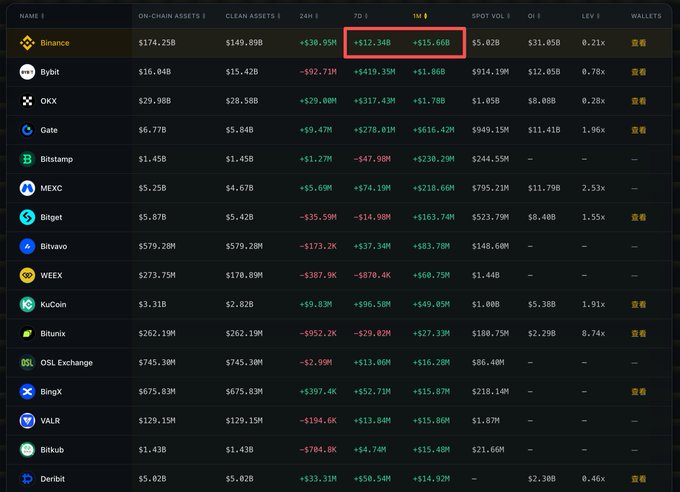
Task: Click BingX 7D value +$52.71M
Action: [372, 391]
